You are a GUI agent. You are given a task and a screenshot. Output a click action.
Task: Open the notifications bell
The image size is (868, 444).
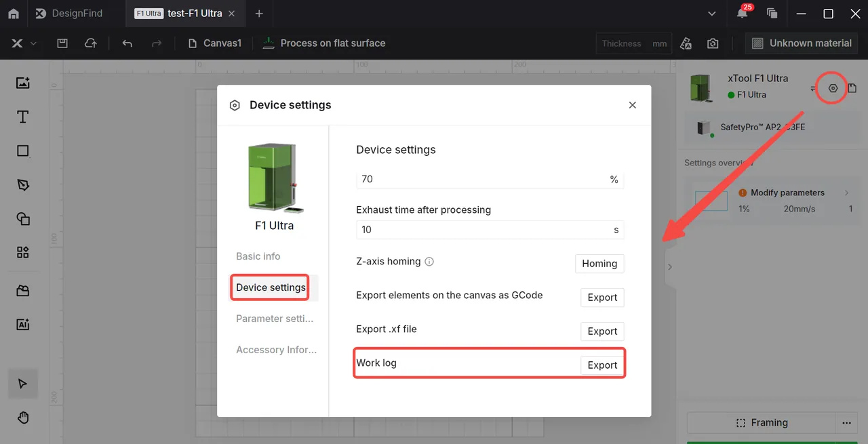[x=743, y=14]
